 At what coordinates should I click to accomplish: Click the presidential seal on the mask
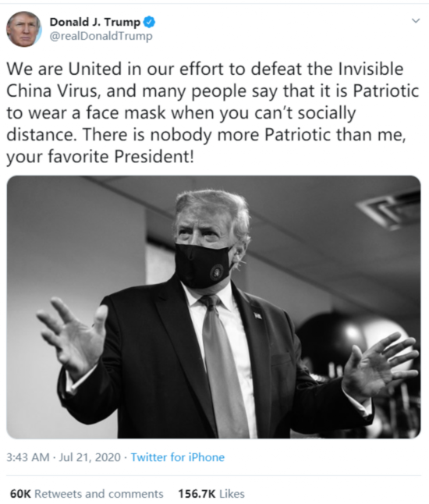[217, 272]
